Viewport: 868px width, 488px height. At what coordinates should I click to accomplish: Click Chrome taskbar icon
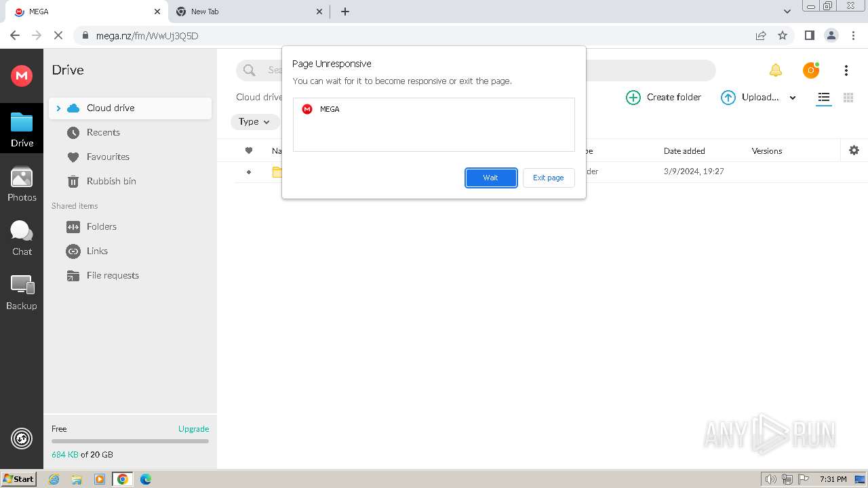(x=123, y=479)
